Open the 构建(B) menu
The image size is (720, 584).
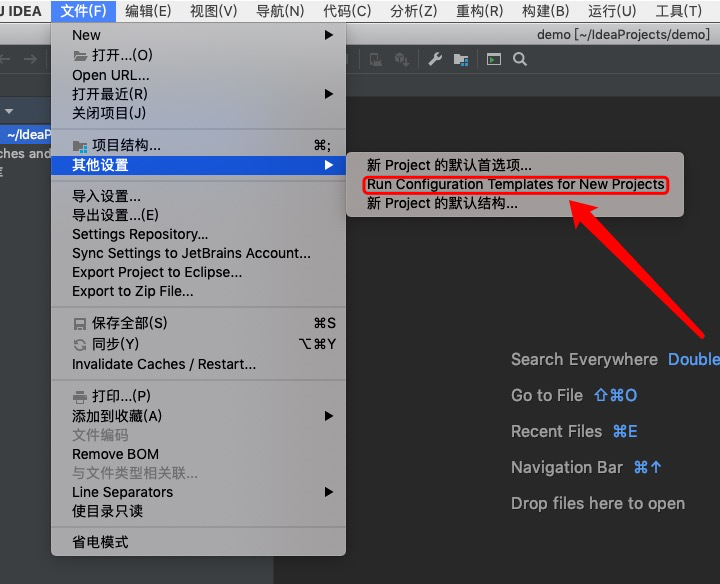pyautogui.click(x=546, y=11)
